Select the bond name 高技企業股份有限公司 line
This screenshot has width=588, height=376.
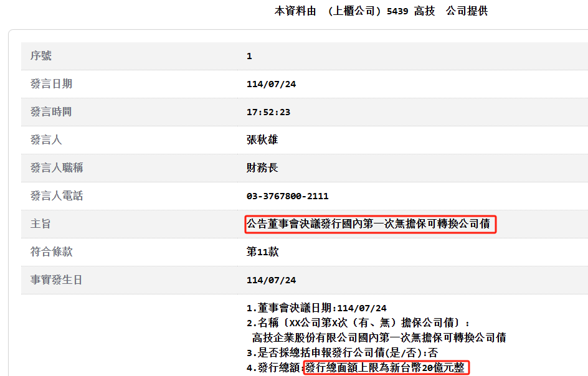379,338
